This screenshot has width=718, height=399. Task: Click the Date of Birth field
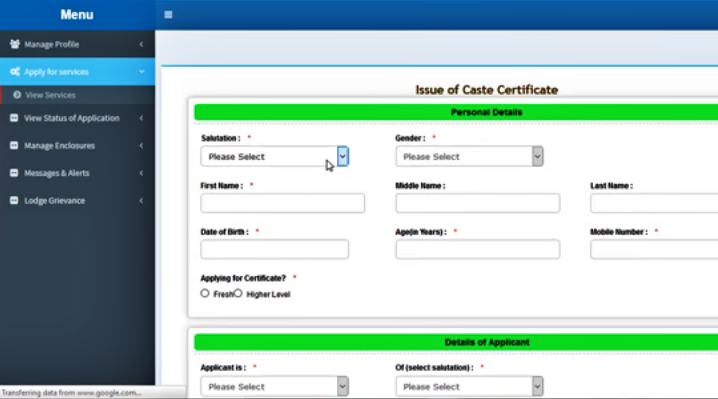[x=274, y=249]
